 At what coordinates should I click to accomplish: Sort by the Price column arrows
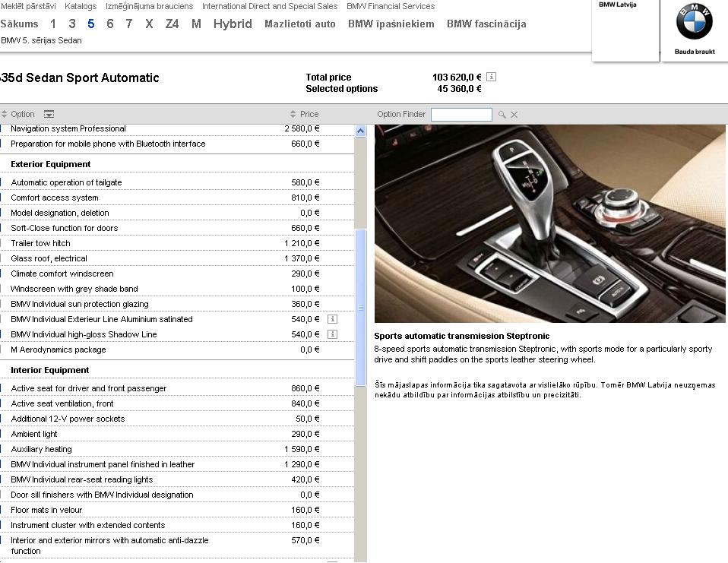point(293,114)
